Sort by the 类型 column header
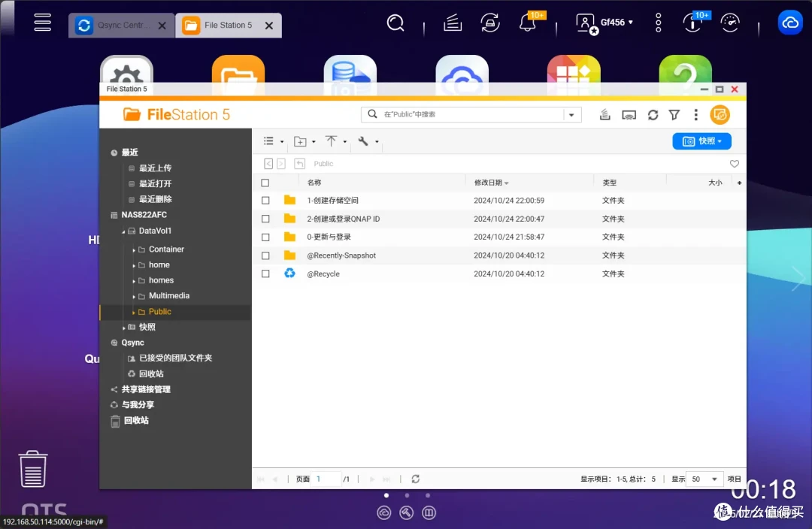This screenshot has width=812, height=529. pos(610,183)
